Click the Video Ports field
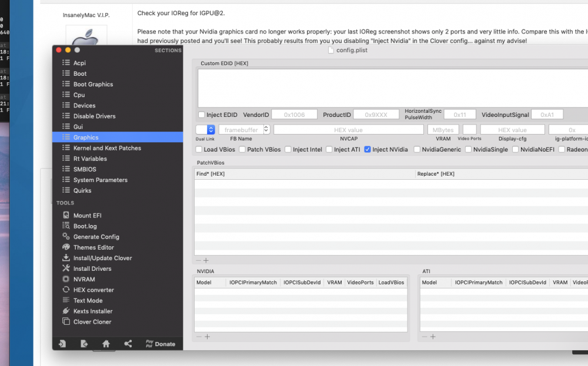This screenshot has width=588, height=366. (x=469, y=130)
